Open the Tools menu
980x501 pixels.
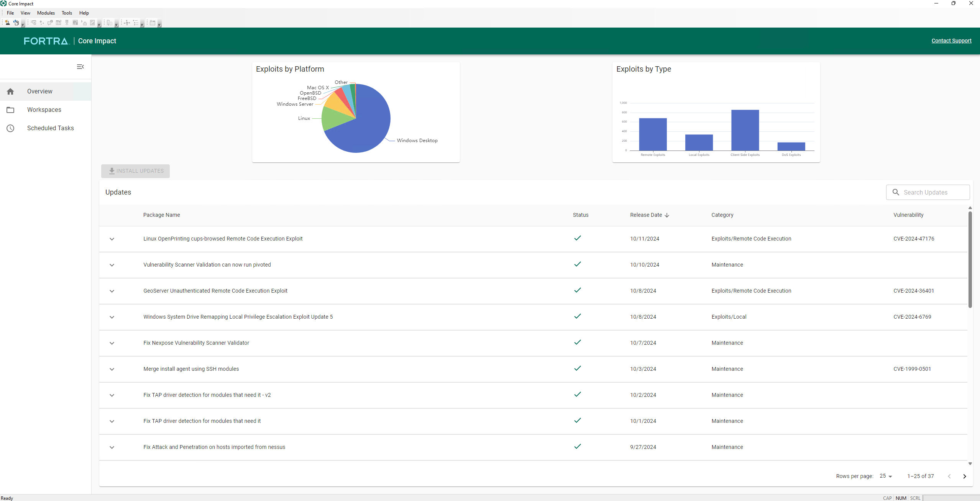(x=67, y=13)
